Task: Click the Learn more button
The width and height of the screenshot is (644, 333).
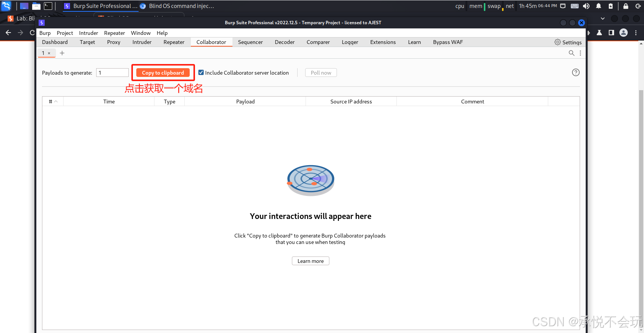Action: coord(310,261)
